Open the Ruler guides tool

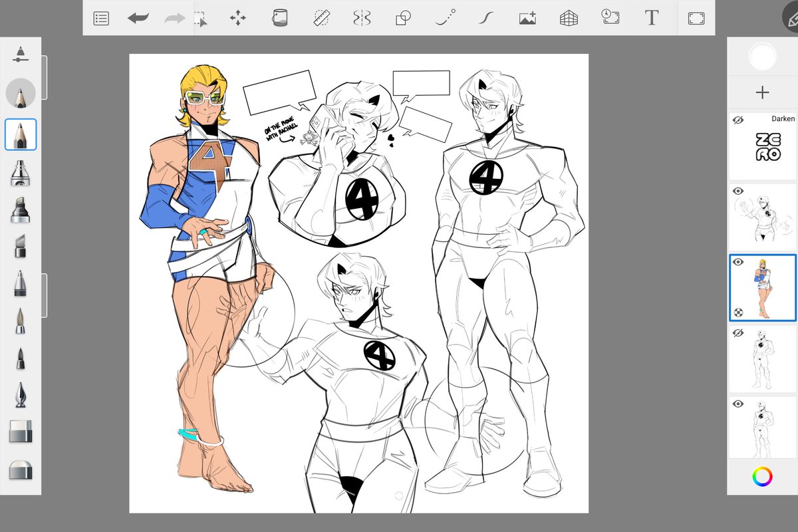323,18
